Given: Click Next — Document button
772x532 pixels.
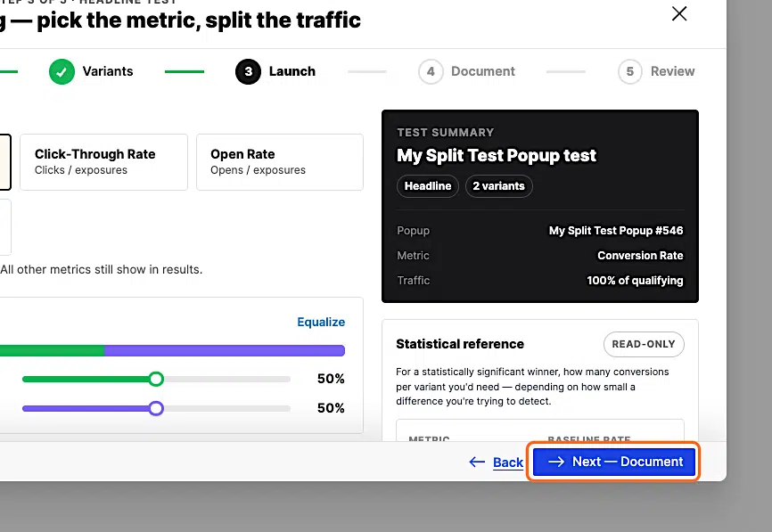Looking at the screenshot, I should (x=614, y=462).
